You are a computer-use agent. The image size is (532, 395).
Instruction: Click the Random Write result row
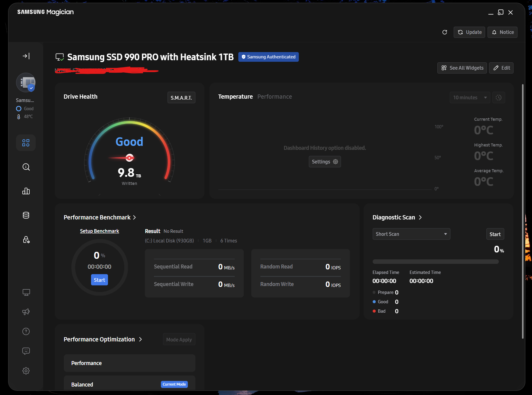click(300, 284)
